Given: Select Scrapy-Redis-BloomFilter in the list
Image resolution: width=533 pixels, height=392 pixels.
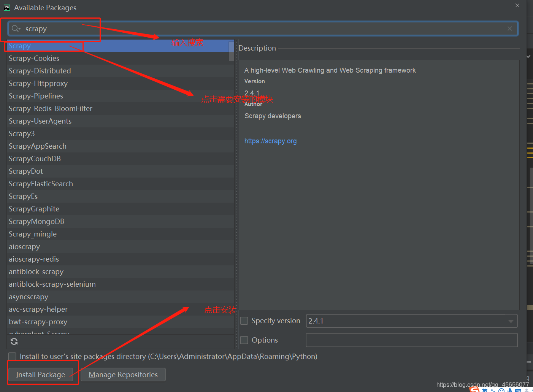Looking at the screenshot, I should coord(120,108).
